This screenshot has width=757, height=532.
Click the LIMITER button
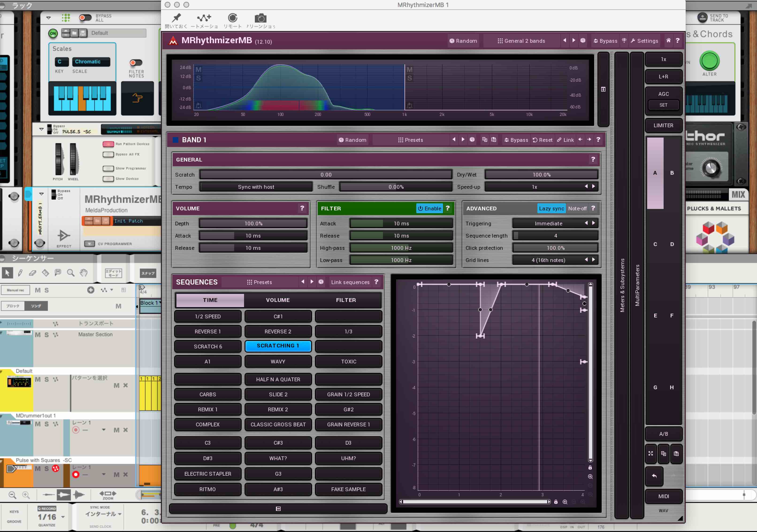(663, 126)
